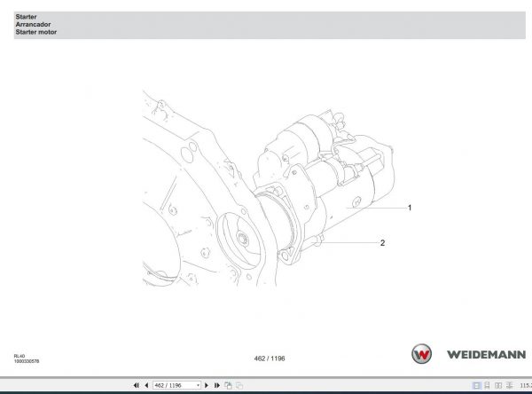
Task: Jump to the last page
Action: pyautogui.click(x=217, y=385)
